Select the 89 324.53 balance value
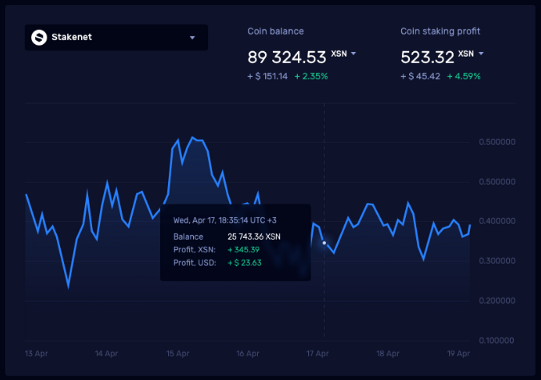 click(287, 57)
